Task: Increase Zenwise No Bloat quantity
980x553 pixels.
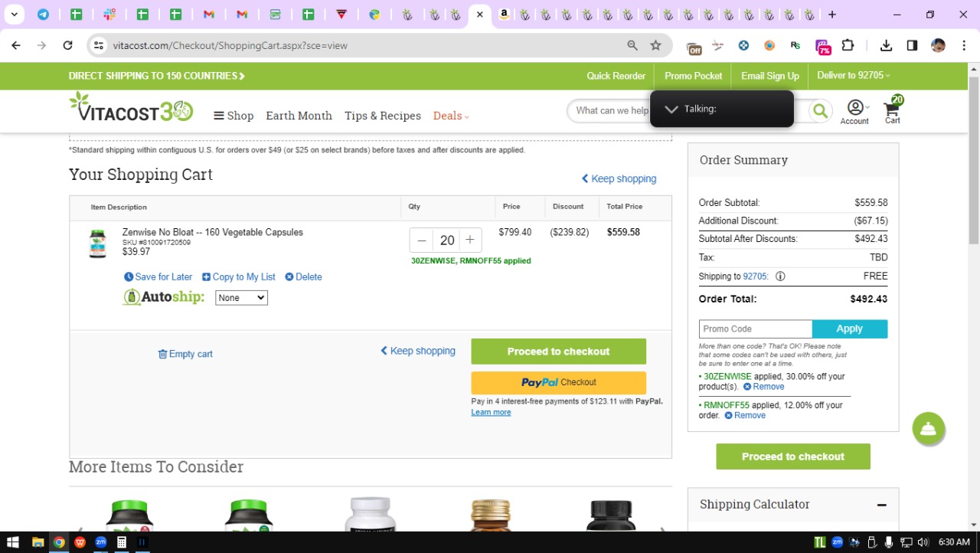Action: pyautogui.click(x=470, y=241)
